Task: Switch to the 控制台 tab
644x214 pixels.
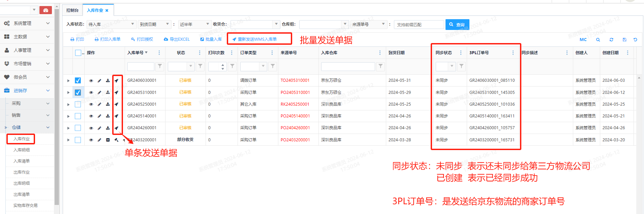Action: click(x=72, y=10)
